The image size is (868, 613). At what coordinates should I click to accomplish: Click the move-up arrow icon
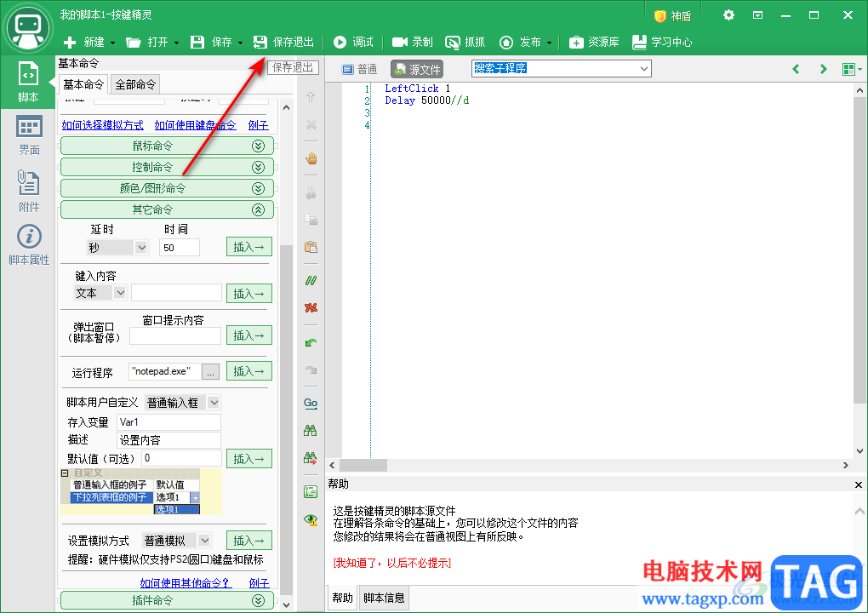pyautogui.click(x=311, y=97)
